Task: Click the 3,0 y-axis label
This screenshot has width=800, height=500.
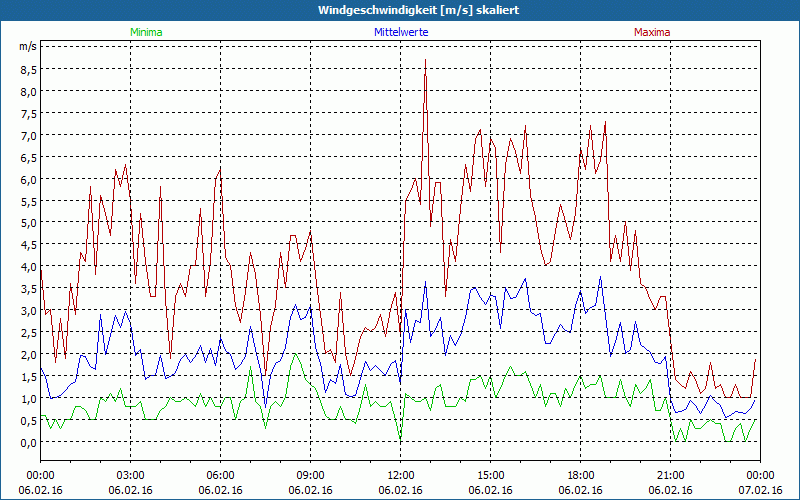Action: coord(28,311)
